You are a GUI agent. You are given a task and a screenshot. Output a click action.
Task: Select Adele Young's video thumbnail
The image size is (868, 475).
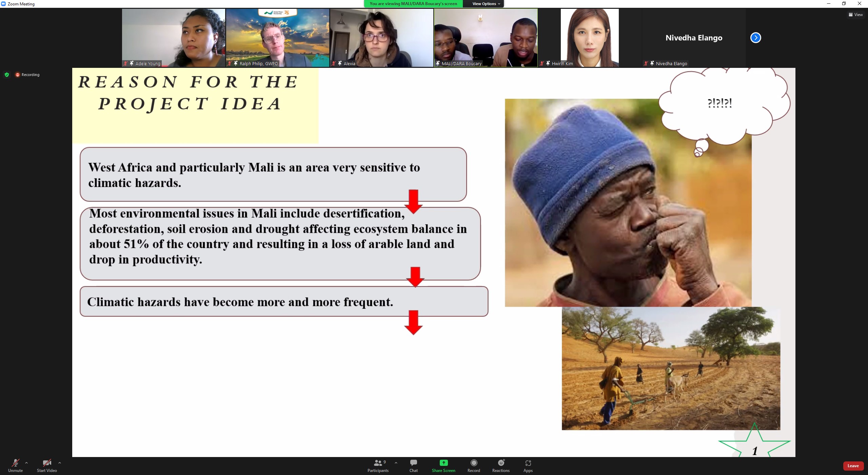(x=174, y=38)
